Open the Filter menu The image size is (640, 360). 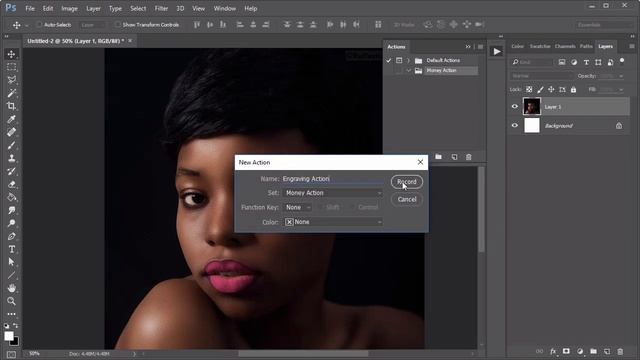[161, 8]
